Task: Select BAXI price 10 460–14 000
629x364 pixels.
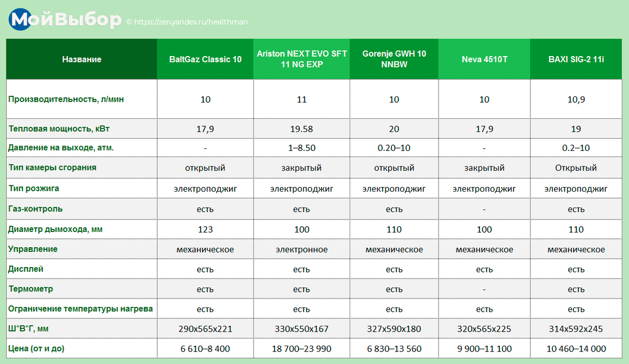Action: point(576,349)
